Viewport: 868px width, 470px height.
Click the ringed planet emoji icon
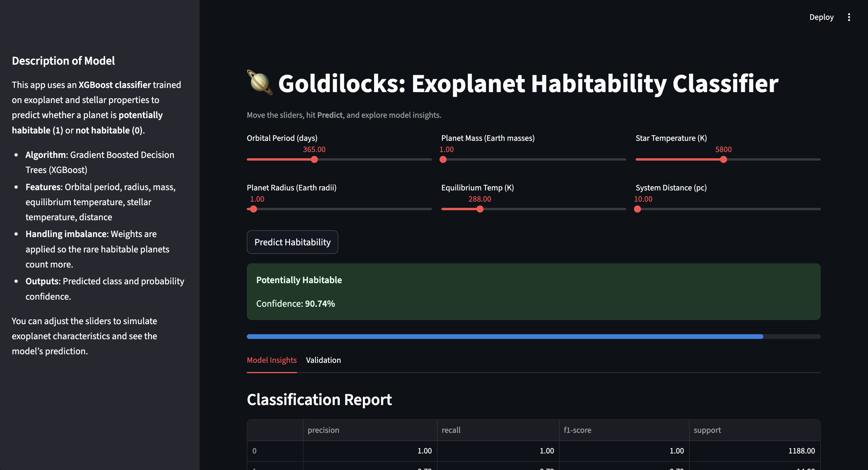pos(260,83)
